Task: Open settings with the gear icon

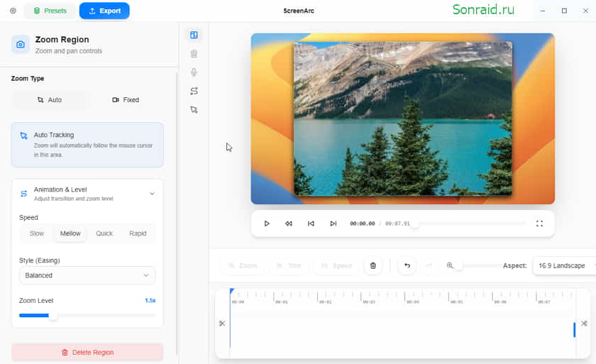Action: (13, 11)
